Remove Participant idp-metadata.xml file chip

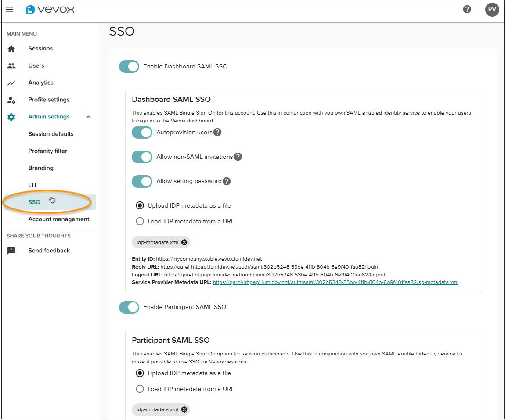click(184, 409)
